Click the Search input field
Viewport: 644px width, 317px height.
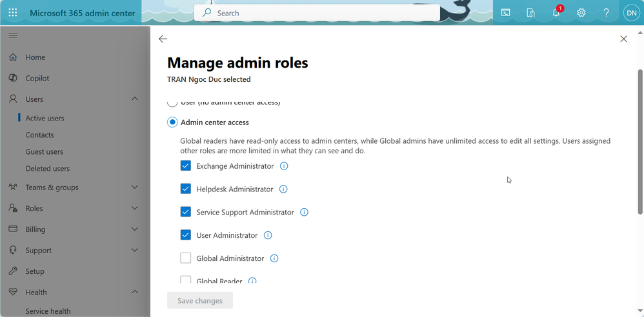point(317,13)
